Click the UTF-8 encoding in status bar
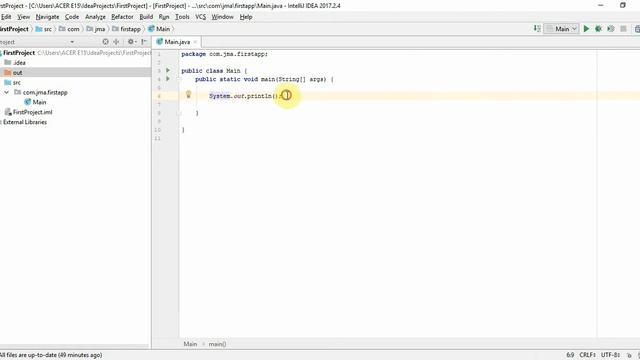The height and width of the screenshot is (360, 640). point(610,355)
